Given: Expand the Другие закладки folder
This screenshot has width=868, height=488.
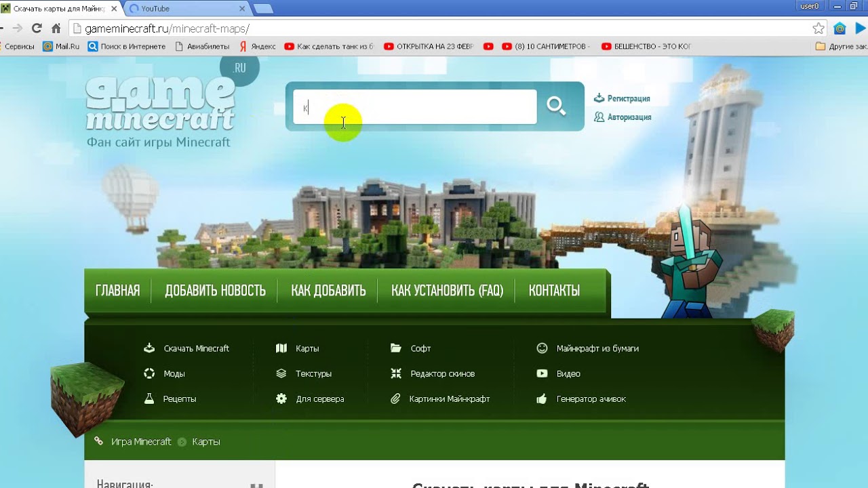Looking at the screenshot, I should [842, 46].
